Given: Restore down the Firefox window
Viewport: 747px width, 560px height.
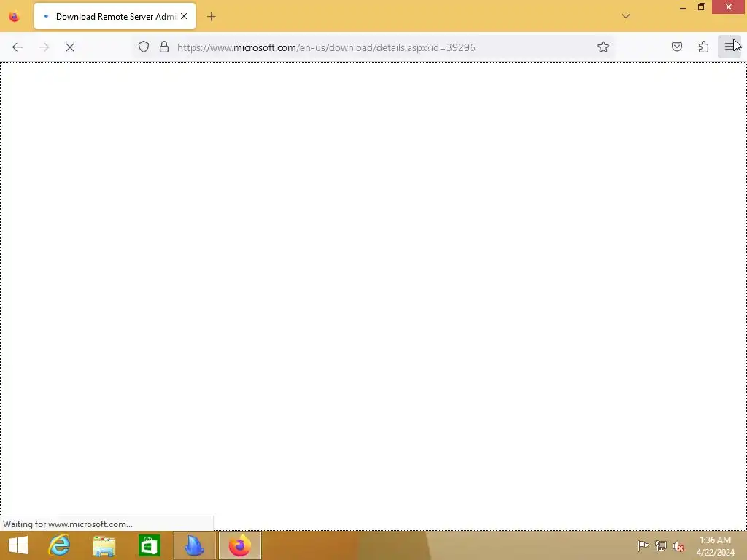Looking at the screenshot, I should point(701,7).
